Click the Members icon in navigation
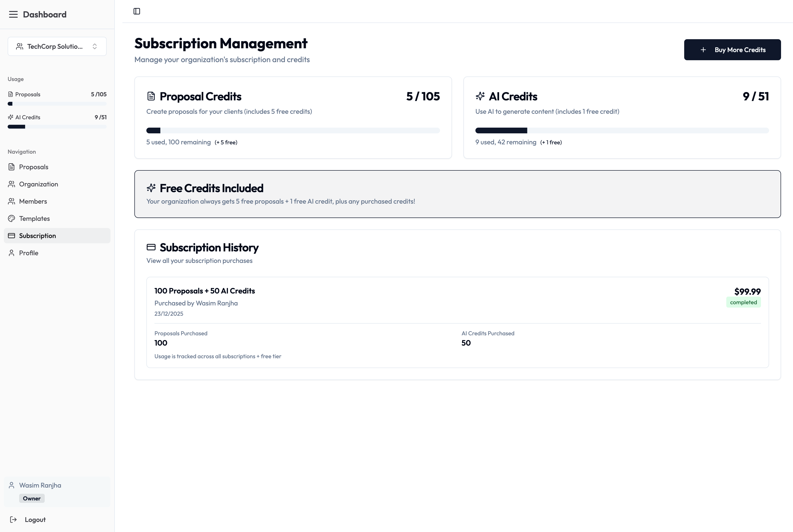This screenshot has height=532, width=793. pyautogui.click(x=11, y=201)
